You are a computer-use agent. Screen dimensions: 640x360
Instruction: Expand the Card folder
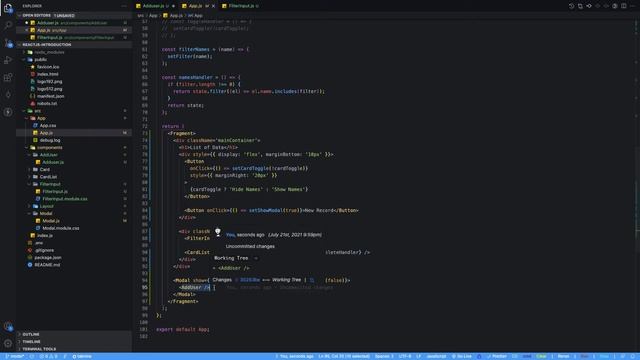click(x=74, y=170)
